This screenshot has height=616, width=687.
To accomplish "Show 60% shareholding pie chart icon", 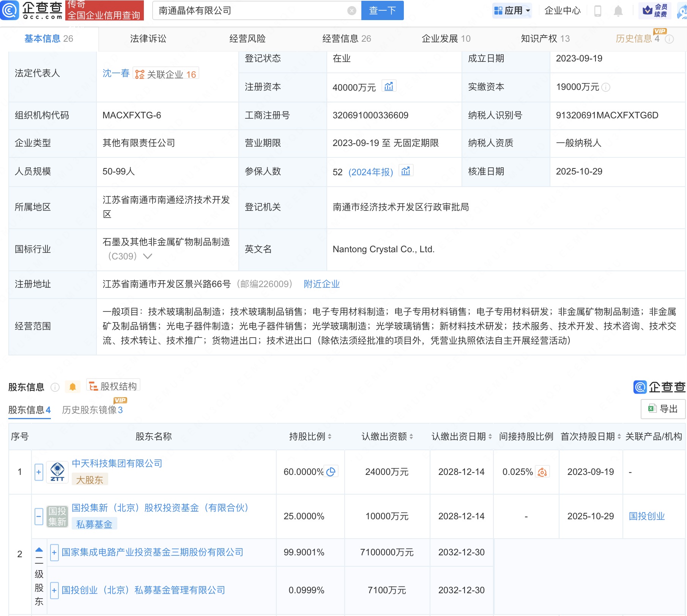I will click(331, 471).
